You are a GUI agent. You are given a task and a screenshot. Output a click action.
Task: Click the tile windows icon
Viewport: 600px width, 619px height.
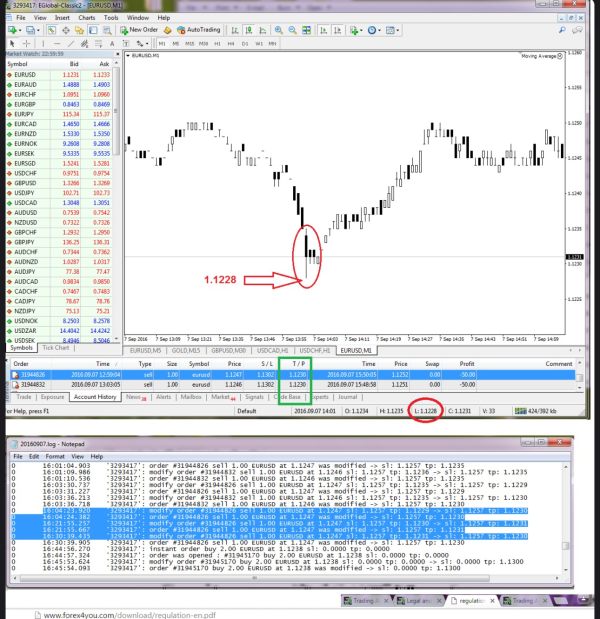coord(306,30)
